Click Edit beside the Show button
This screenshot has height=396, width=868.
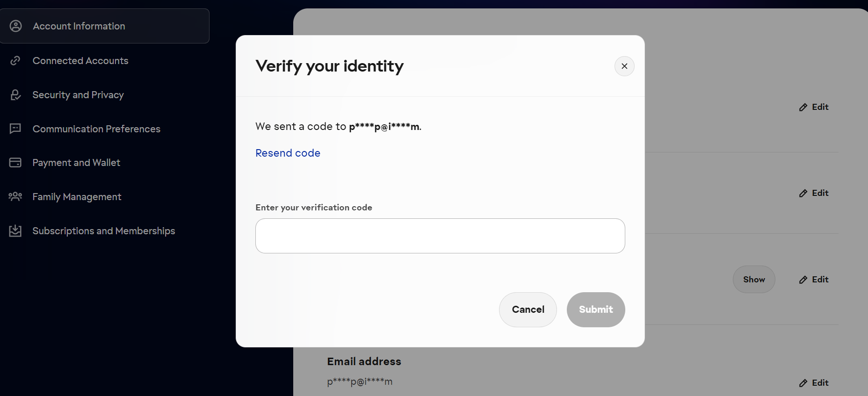pos(814,280)
